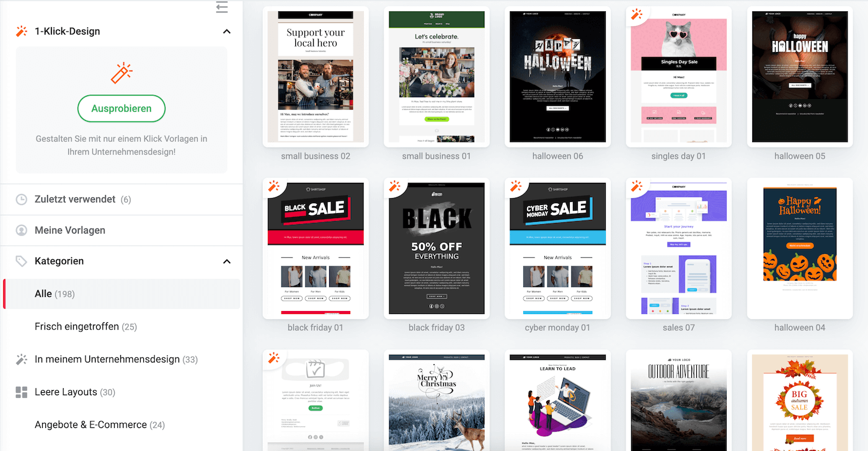
Task: Open the halloween 04 template
Action: tap(800, 248)
